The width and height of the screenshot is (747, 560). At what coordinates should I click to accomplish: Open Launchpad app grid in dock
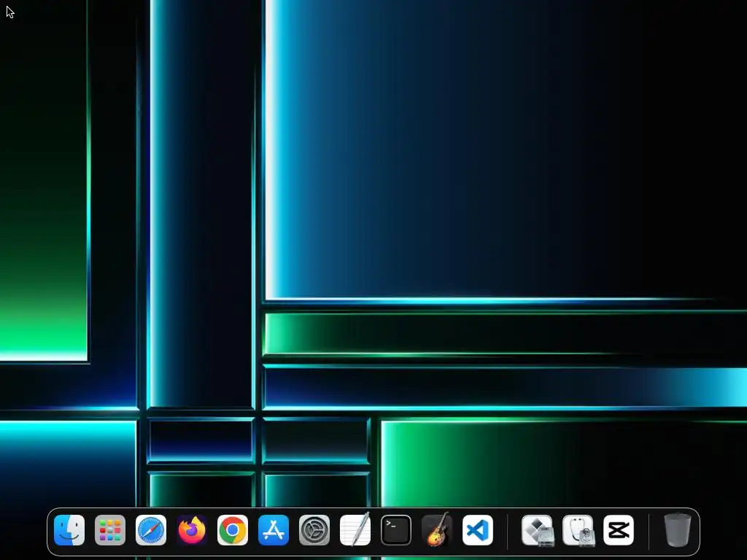tap(110, 530)
